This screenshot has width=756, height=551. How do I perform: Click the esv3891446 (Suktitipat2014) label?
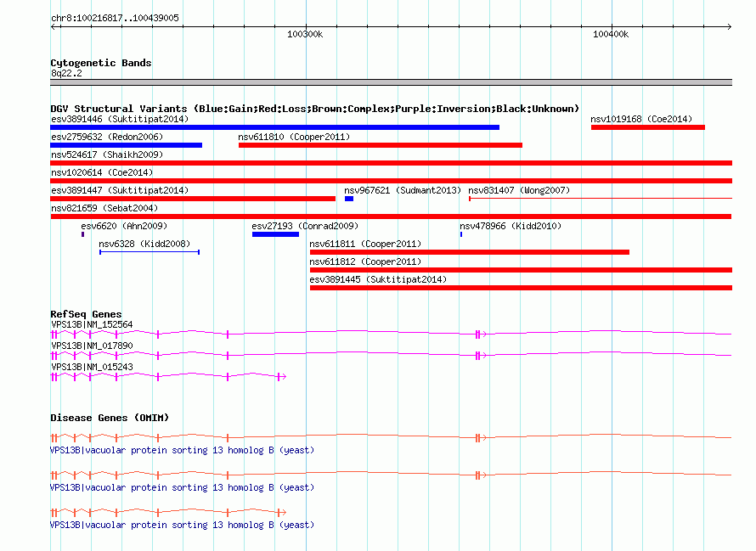tap(120, 119)
